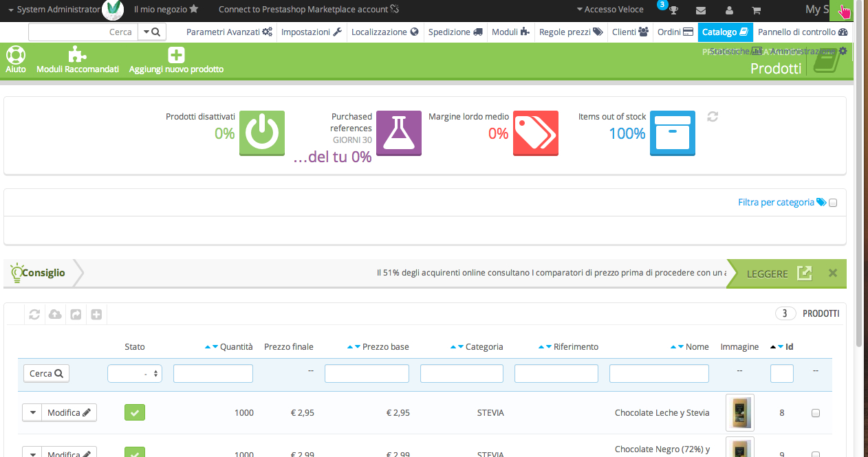The height and width of the screenshot is (457, 868).
Task: Click the Quantità filter input
Action: pyautogui.click(x=213, y=373)
